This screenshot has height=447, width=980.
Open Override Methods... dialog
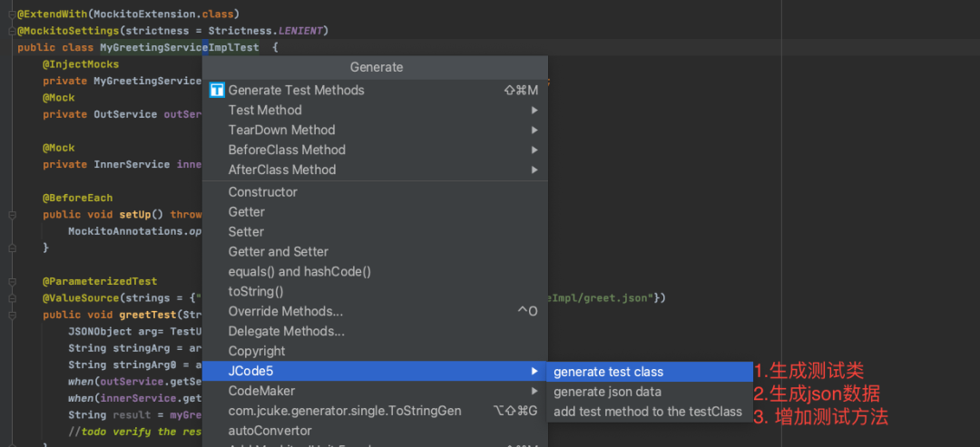pos(286,312)
